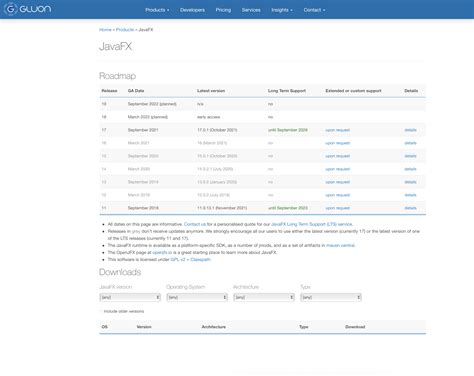Click upon request for September 2018 release

[x=337, y=208]
